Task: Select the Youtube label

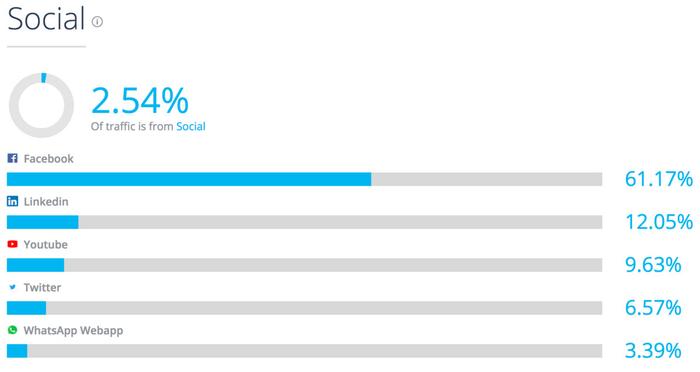Action: pyautogui.click(x=46, y=245)
